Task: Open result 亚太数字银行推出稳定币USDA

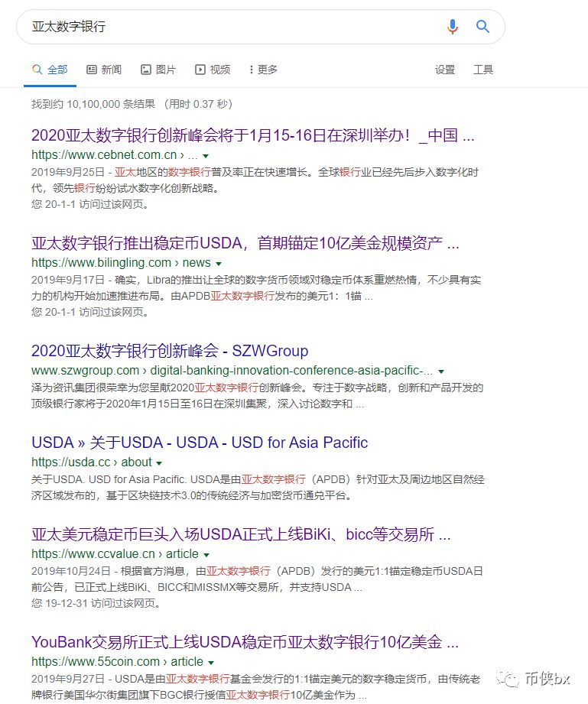Action: [x=245, y=243]
